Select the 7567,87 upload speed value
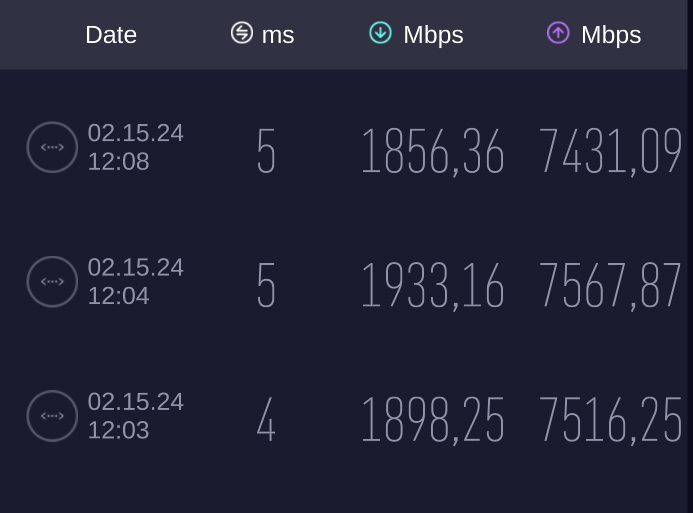The image size is (693, 513). coord(610,285)
